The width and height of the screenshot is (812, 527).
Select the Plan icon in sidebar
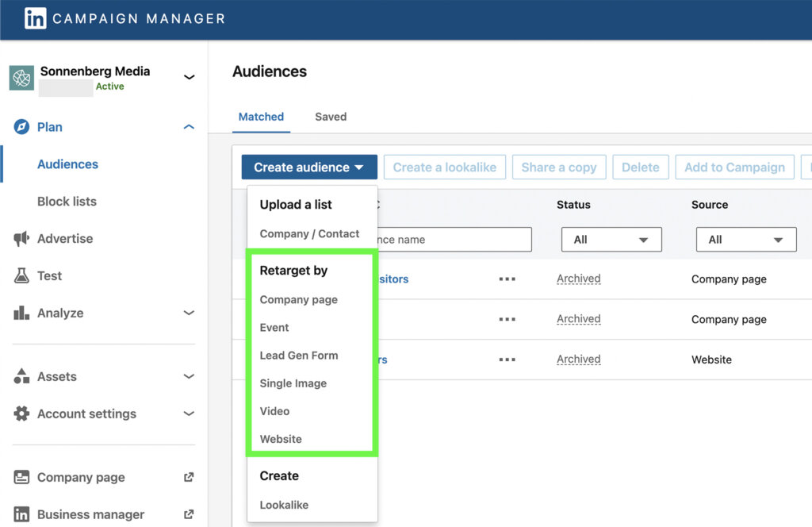(24, 127)
